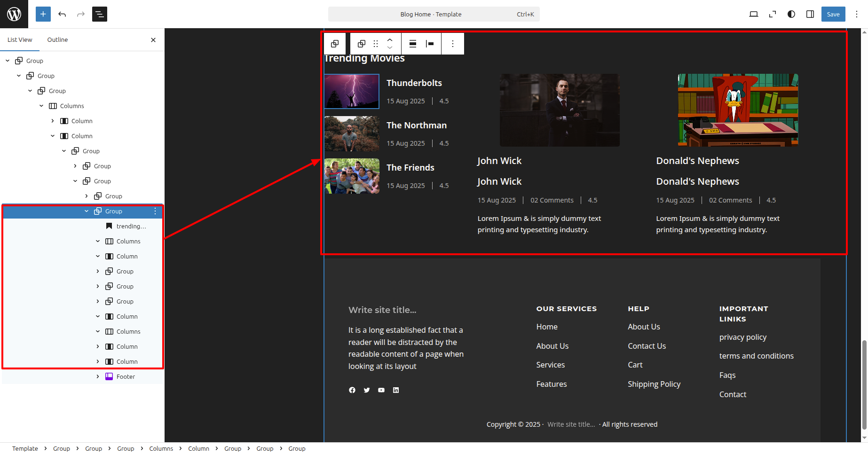This screenshot has height=454, width=868.
Task: Click the Thunderbolts movie thumbnail
Action: 352,91
